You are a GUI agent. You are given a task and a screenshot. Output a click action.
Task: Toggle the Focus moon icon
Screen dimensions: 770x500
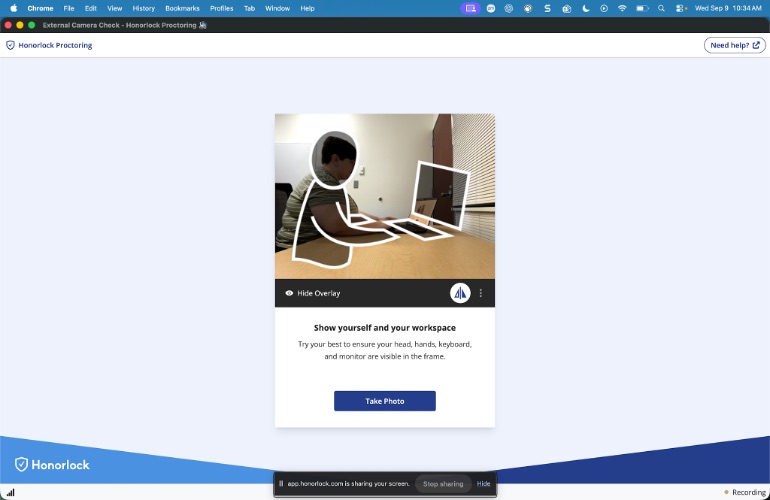point(585,8)
